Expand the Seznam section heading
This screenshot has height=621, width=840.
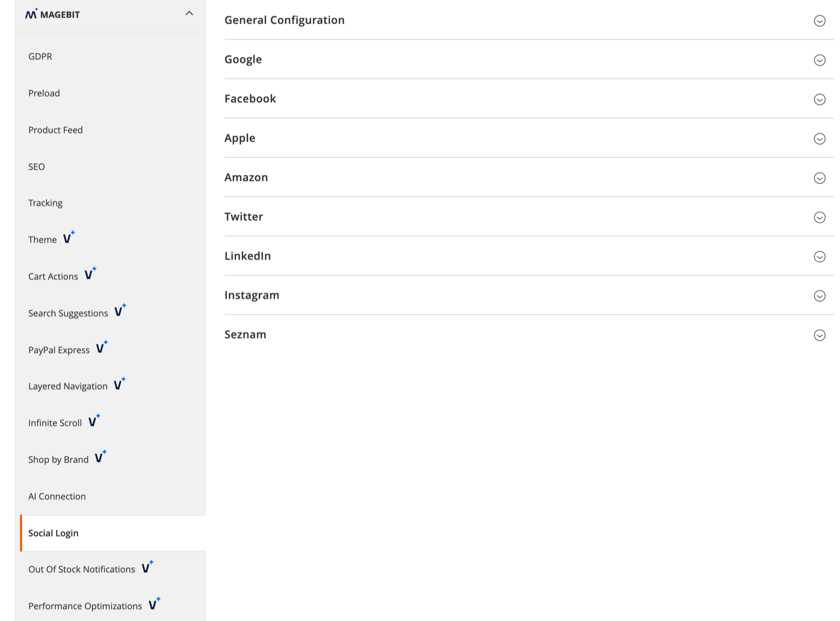tap(245, 334)
